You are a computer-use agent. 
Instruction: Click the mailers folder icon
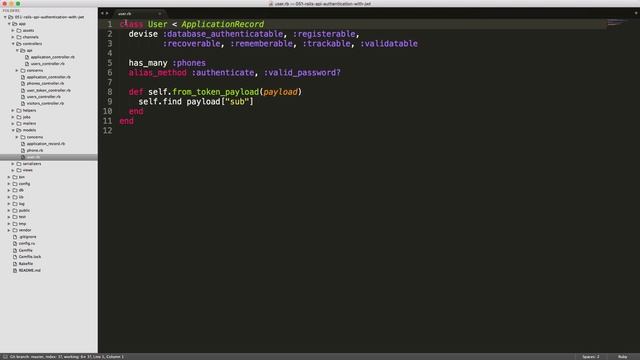point(19,124)
